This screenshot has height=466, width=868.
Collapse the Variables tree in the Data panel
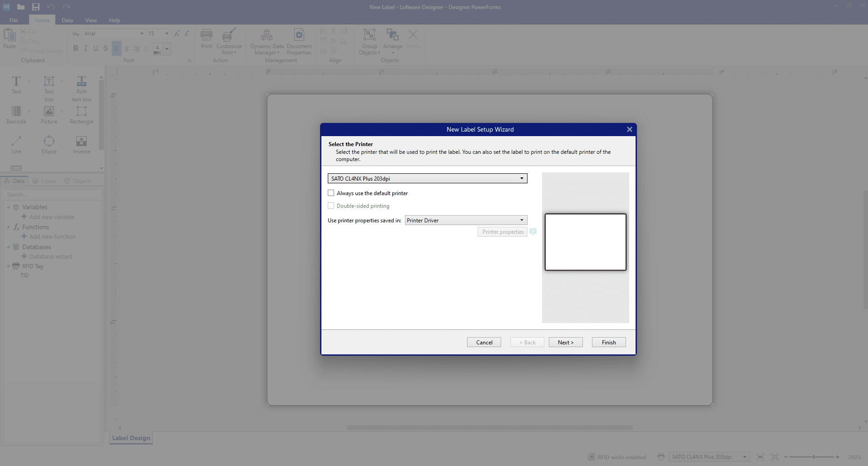click(x=9, y=207)
